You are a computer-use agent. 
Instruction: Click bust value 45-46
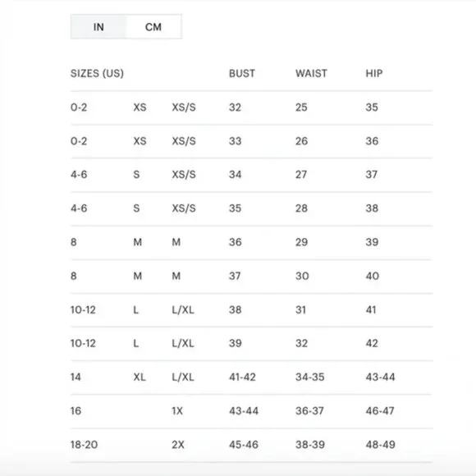[244, 445]
